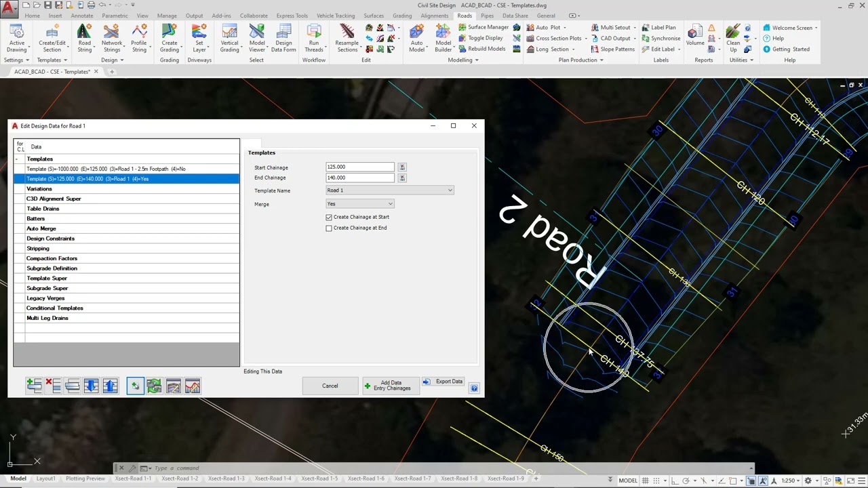Image resolution: width=868 pixels, height=488 pixels.
Task: Collapse the Templates tree node
Action: (17, 159)
